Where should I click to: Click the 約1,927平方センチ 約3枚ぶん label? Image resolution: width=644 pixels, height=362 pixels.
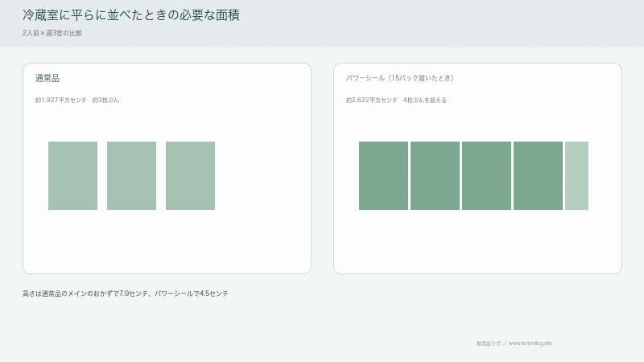point(77,100)
